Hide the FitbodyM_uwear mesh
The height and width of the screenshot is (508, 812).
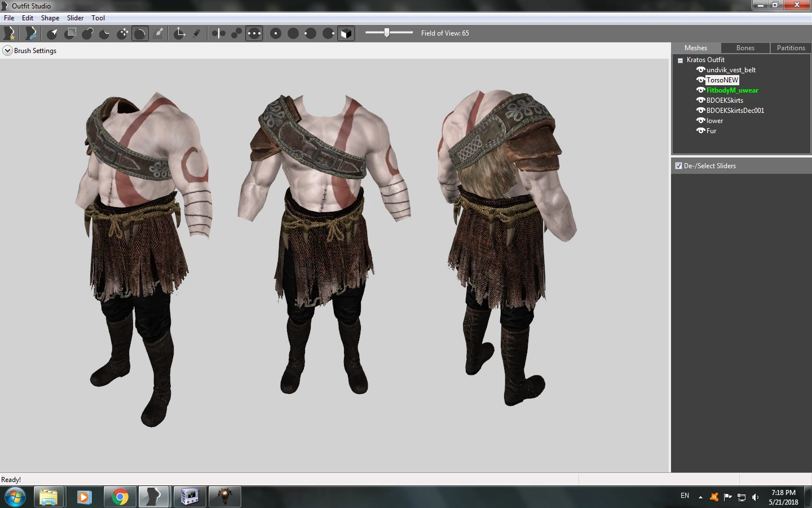click(x=701, y=90)
